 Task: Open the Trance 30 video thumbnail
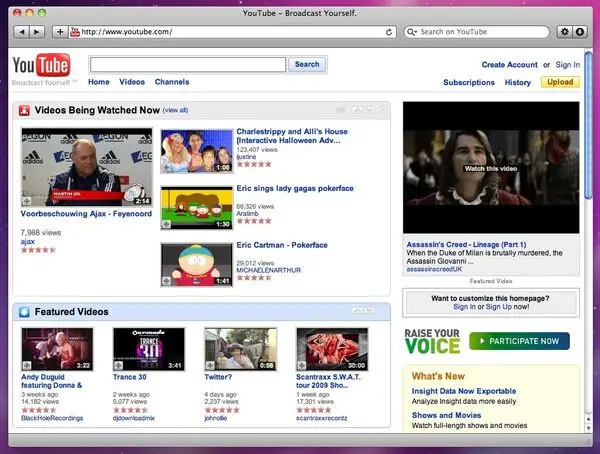point(149,349)
